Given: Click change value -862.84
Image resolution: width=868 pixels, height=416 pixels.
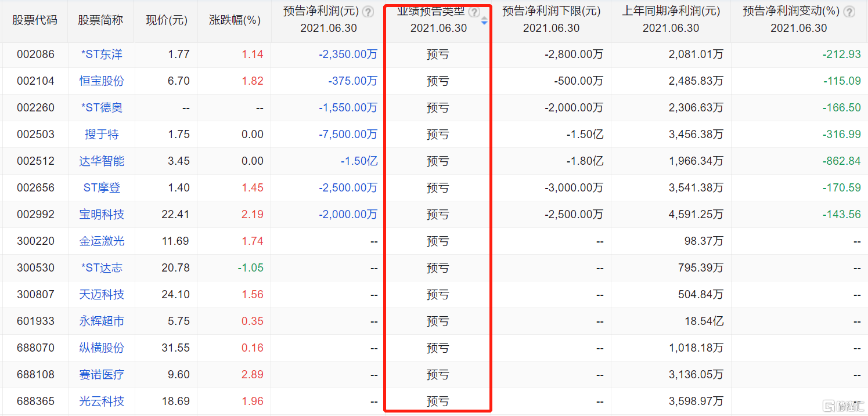Looking at the screenshot, I should click(841, 161).
